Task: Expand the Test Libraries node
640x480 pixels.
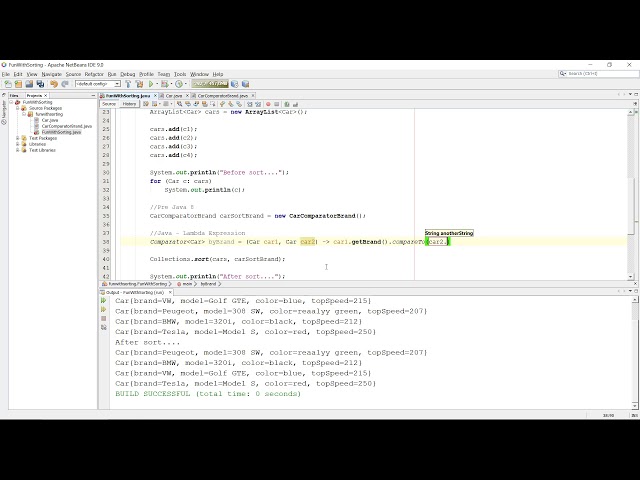Action: (x=18, y=150)
